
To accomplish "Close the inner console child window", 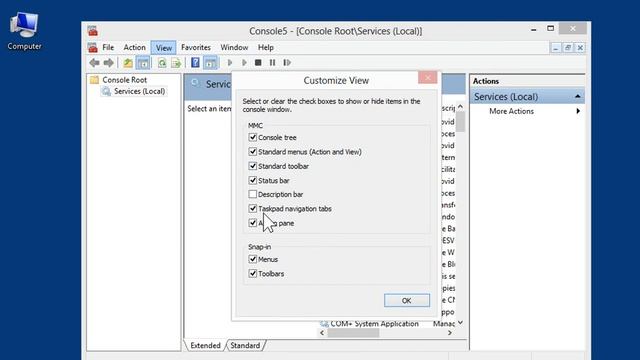I will 580,48.
